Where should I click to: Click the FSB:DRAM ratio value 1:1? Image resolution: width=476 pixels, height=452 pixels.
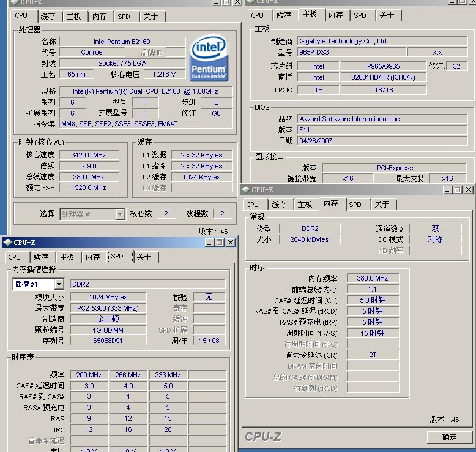point(373,289)
